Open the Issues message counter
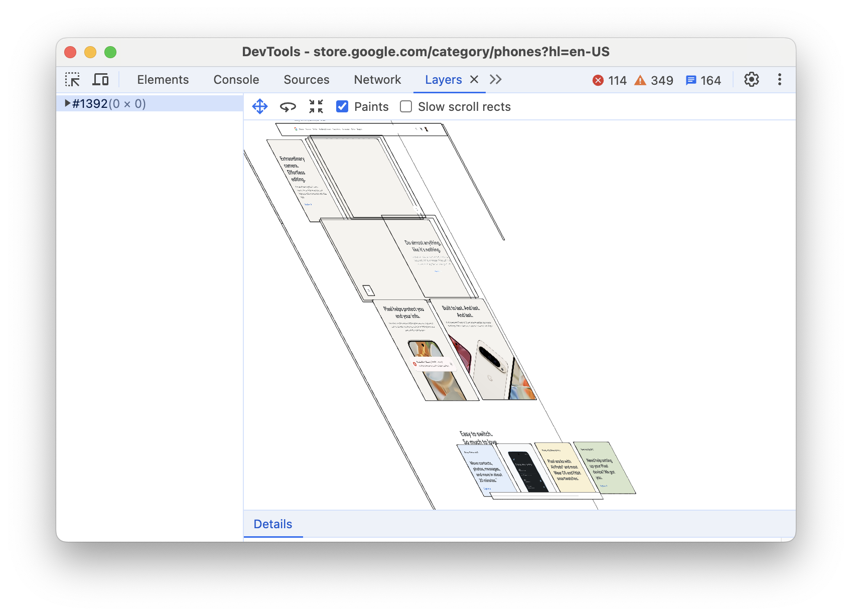852x616 pixels. 703,80
